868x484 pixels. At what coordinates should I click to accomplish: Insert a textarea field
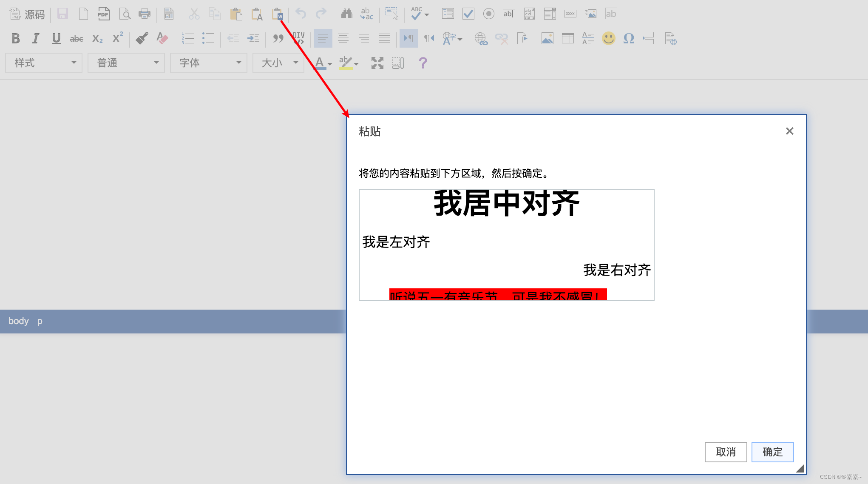click(x=529, y=14)
